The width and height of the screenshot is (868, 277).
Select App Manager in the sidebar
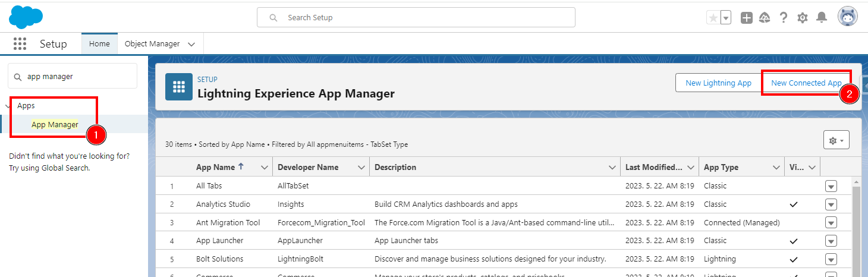(55, 124)
